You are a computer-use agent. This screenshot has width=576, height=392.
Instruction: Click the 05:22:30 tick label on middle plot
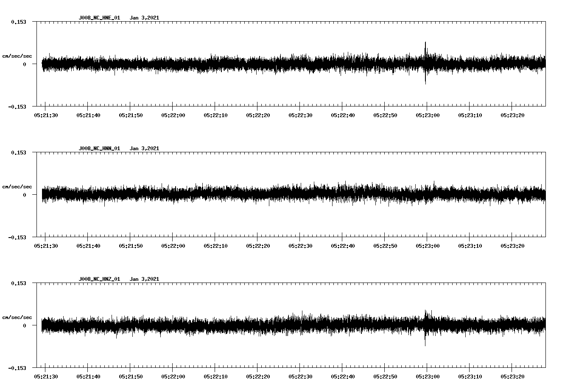(300, 245)
